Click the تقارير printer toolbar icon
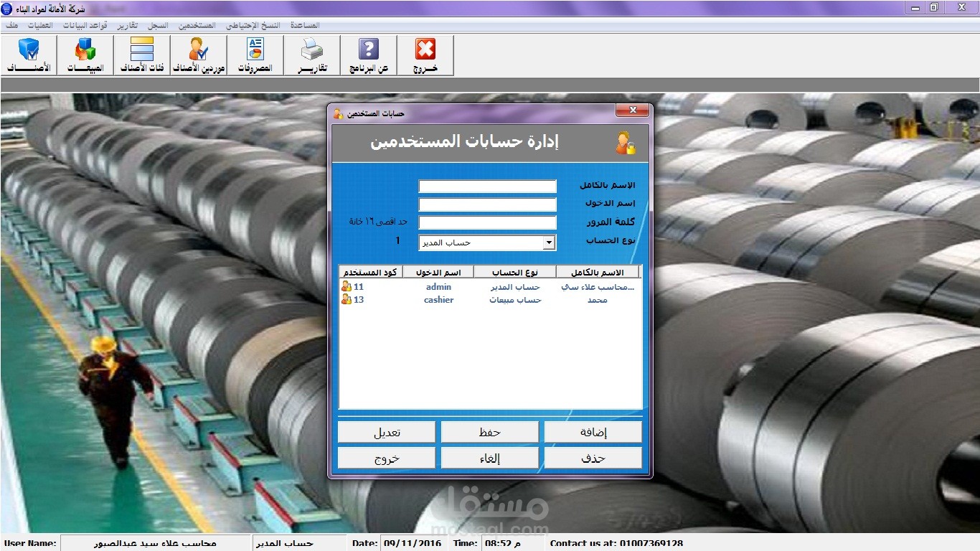This screenshot has width=980, height=551. [312, 55]
